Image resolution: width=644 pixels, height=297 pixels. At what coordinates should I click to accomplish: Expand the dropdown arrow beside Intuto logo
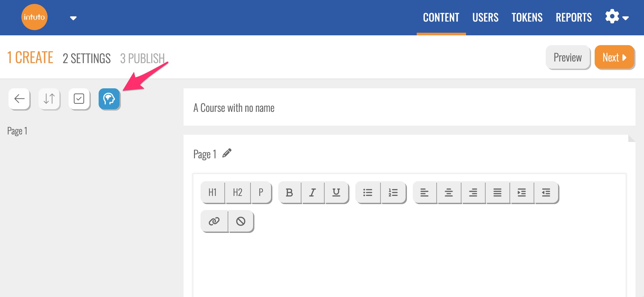[73, 18]
